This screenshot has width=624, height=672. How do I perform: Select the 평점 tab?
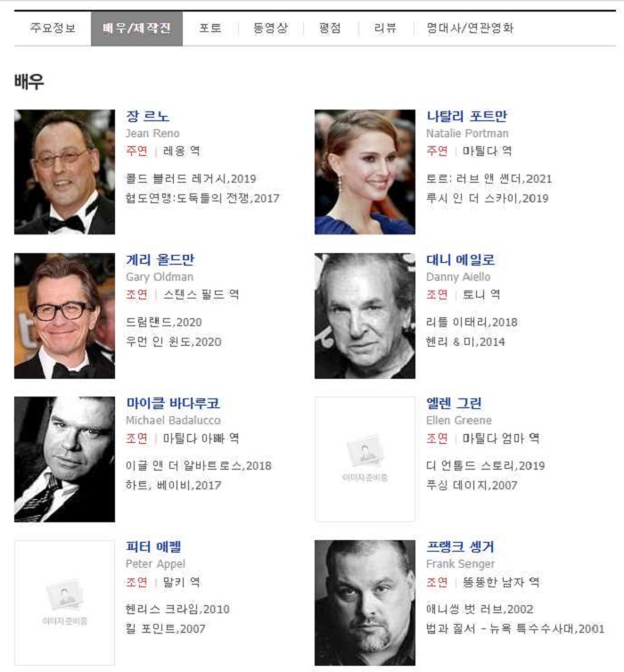coord(330,29)
